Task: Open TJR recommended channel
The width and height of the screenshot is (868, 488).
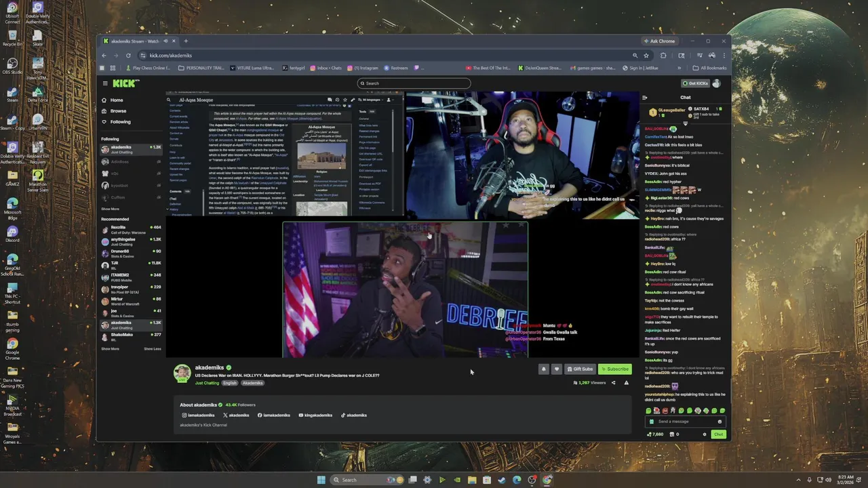Action: pos(131,265)
